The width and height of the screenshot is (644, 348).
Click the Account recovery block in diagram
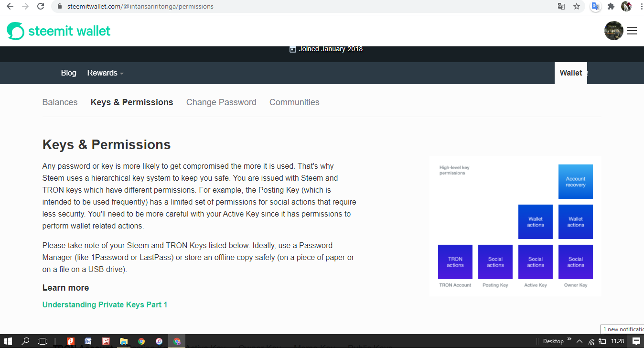click(576, 182)
